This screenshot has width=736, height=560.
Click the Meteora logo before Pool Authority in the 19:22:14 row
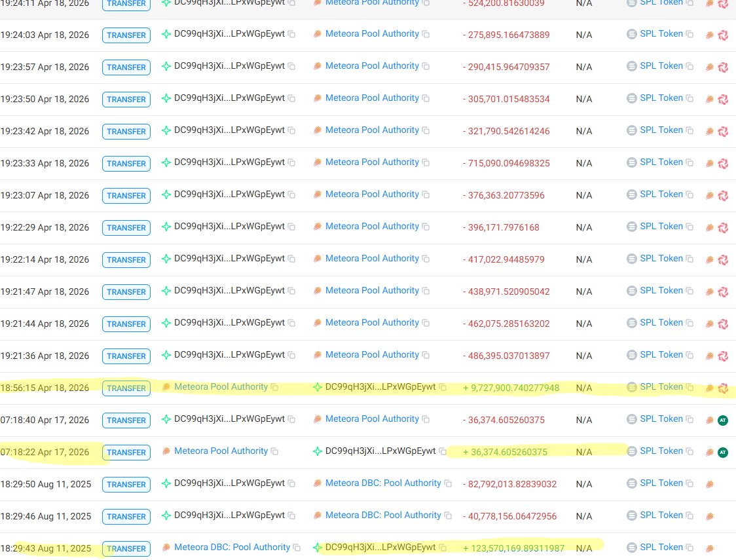tap(318, 259)
